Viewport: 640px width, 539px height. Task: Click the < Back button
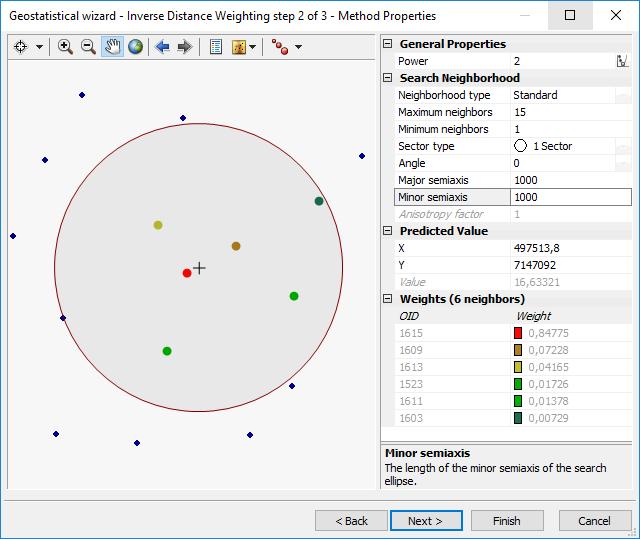tap(351, 521)
